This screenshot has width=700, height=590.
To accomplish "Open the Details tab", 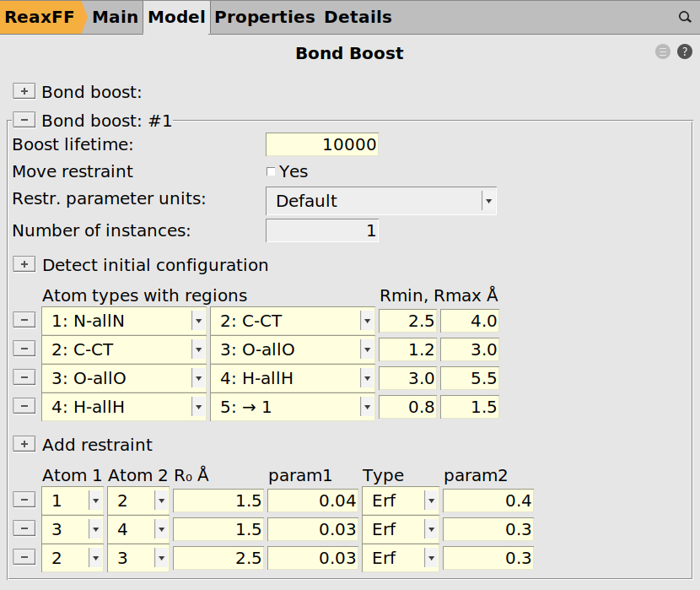I will [x=358, y=17].
